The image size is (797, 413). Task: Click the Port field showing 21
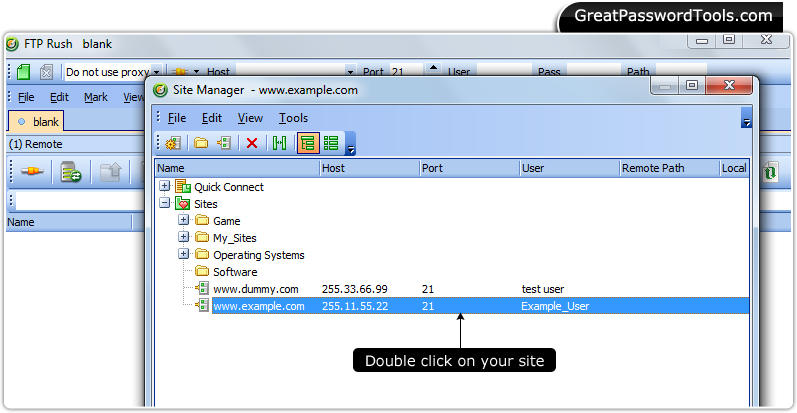(406, 72)
